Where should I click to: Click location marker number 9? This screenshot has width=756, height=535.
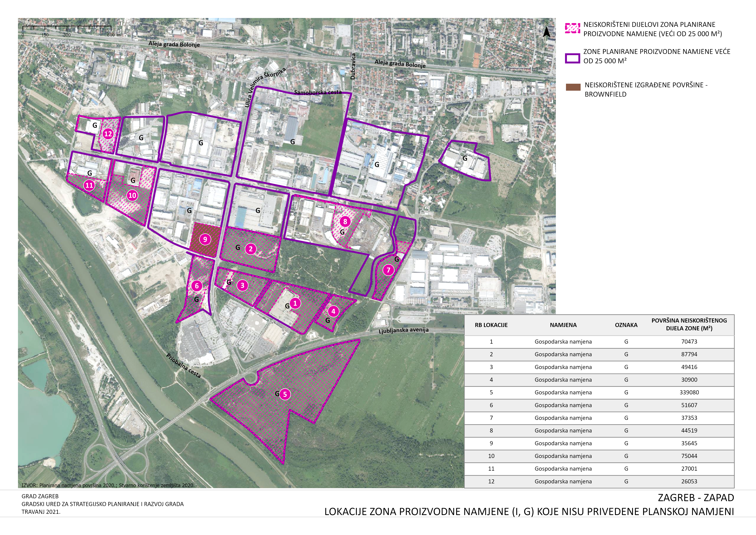tap(205, 239)
